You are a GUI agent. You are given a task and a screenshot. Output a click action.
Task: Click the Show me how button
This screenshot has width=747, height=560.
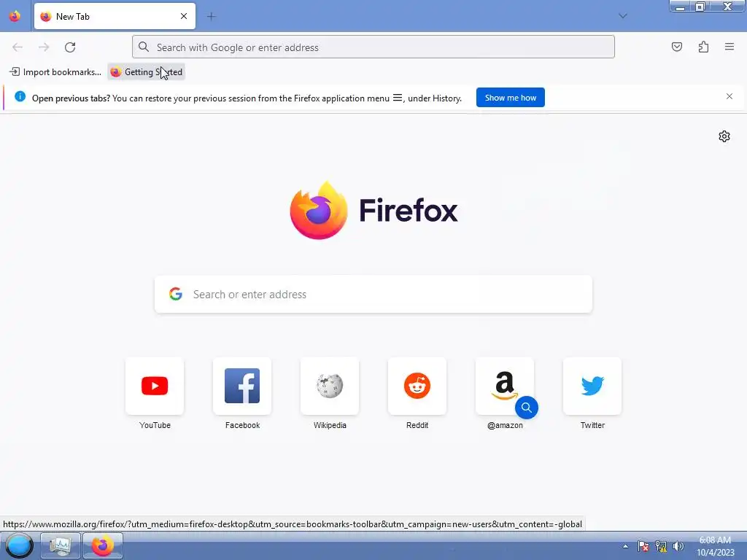[x=510, y=98]
